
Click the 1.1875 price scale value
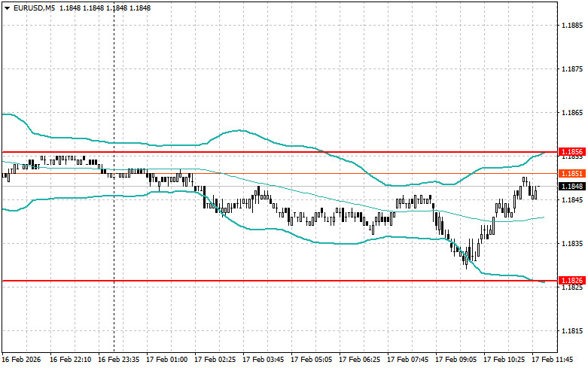click(572, 69)
